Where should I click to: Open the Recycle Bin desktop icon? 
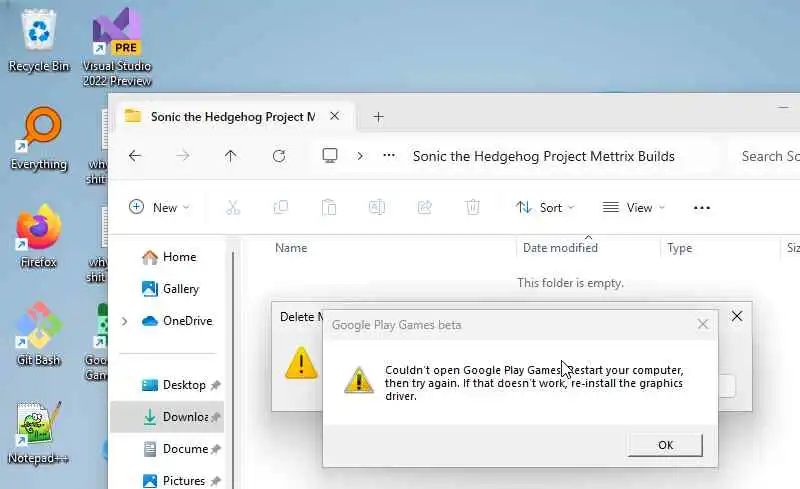tap(39, 41)
